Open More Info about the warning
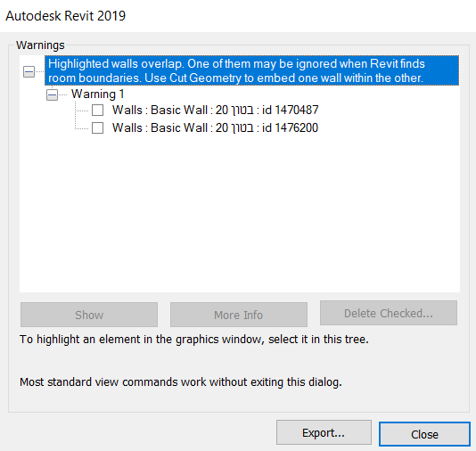 239,315
